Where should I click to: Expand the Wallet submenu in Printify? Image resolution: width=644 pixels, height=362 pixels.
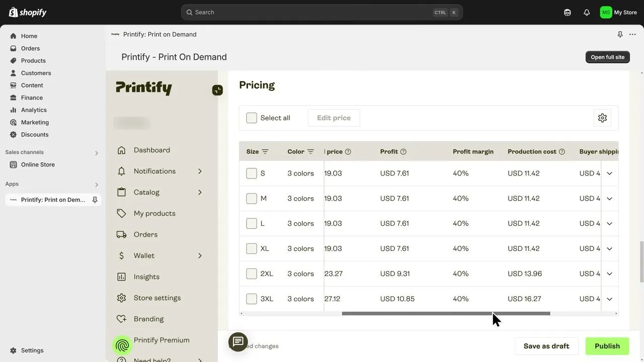200,255
